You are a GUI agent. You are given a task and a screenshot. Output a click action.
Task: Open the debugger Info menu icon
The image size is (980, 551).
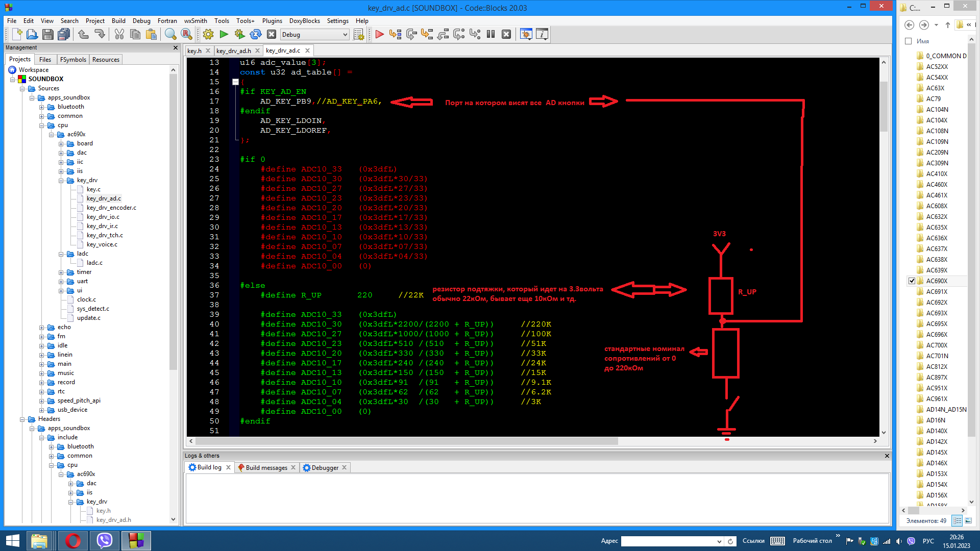click(542, 34)
